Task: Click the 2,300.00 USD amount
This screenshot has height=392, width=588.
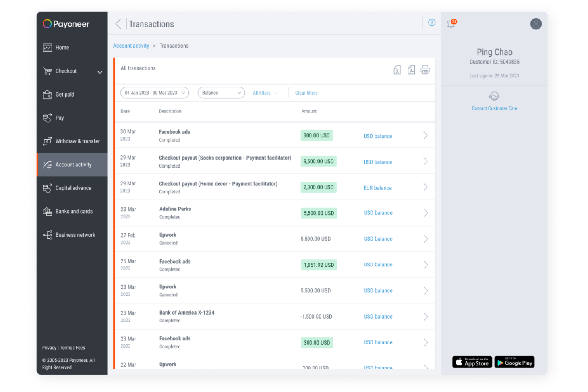Action: (x=318, y=187)
